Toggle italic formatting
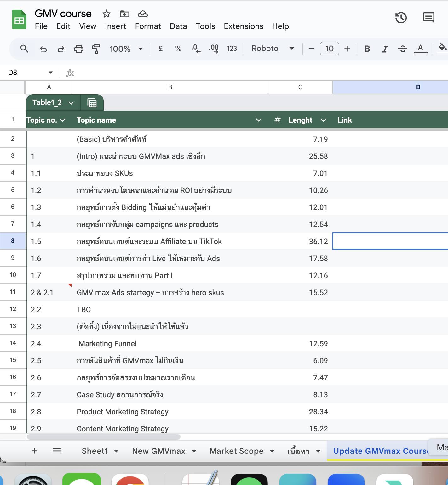The width and height of the screenshot is (448, 485). tap(385, 49)
